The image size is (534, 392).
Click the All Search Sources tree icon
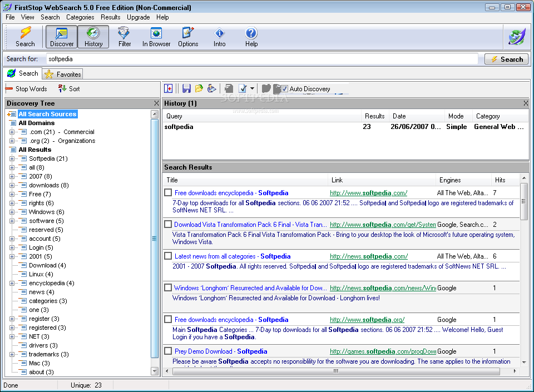pyautogui.click(x=12, y=114)
